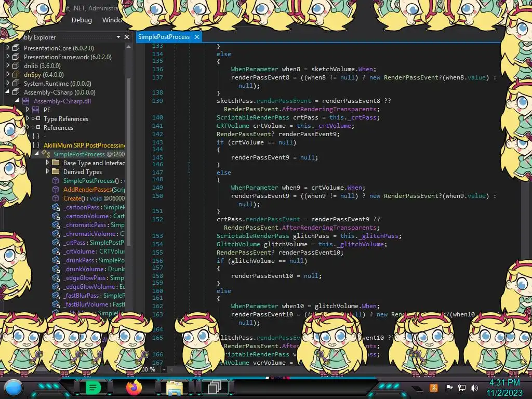This screenshot has width=532, height=399.
Task: Collapse the Assembly-CSharp.dll module node
Action: pos(17,101)
